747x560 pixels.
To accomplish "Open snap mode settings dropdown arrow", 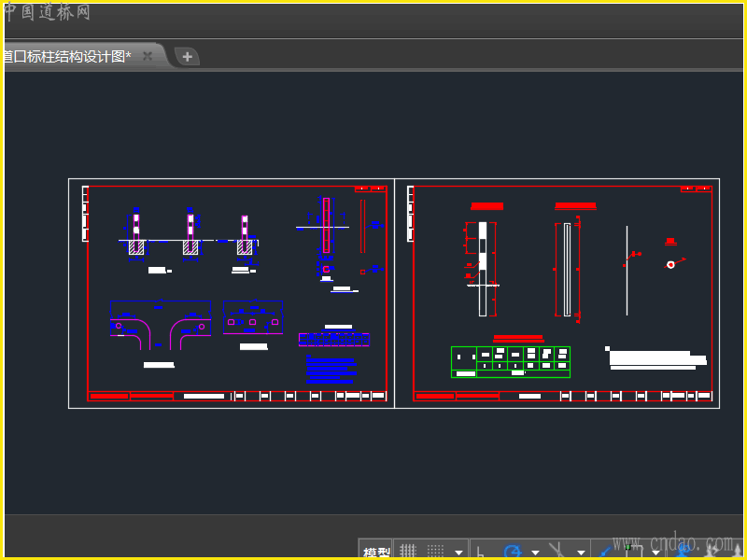I will pos(458,553).
